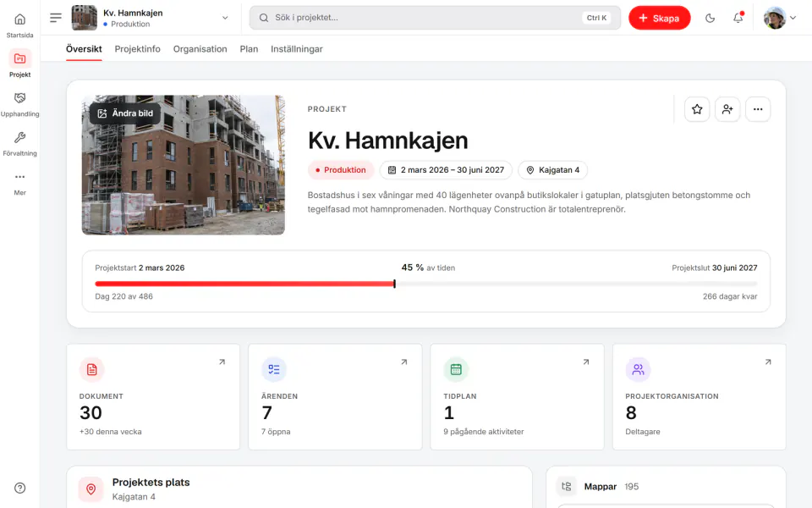812x508 pixels.
Task: Click Ändra bild on project photo
Action: click(125, 113)
